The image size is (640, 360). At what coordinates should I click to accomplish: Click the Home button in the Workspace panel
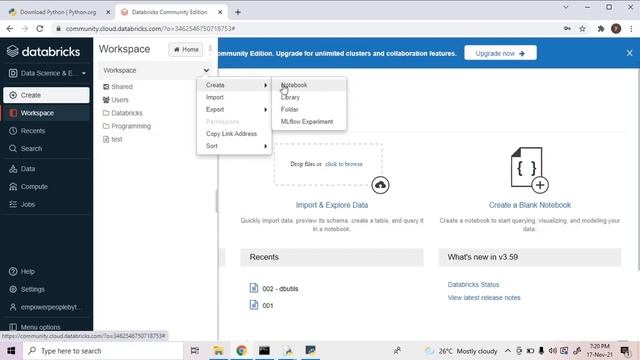pyautogui.click(x=186, y=49)
